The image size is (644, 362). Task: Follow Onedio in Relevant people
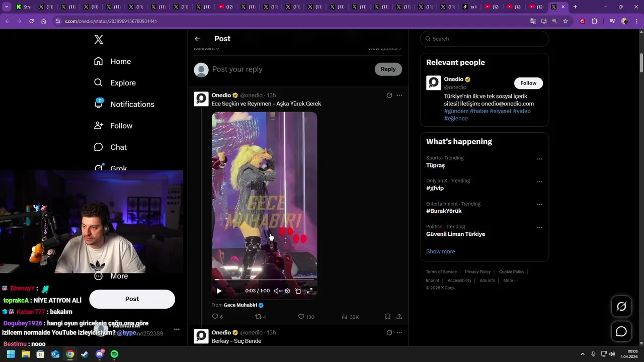click(528, 83)
